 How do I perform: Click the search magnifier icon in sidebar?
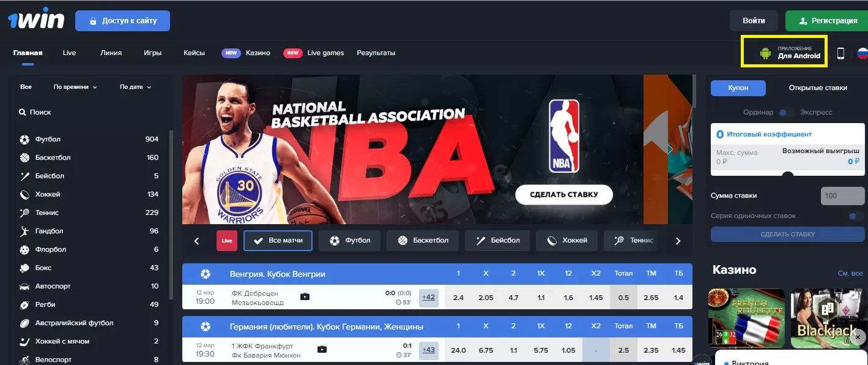23,113
